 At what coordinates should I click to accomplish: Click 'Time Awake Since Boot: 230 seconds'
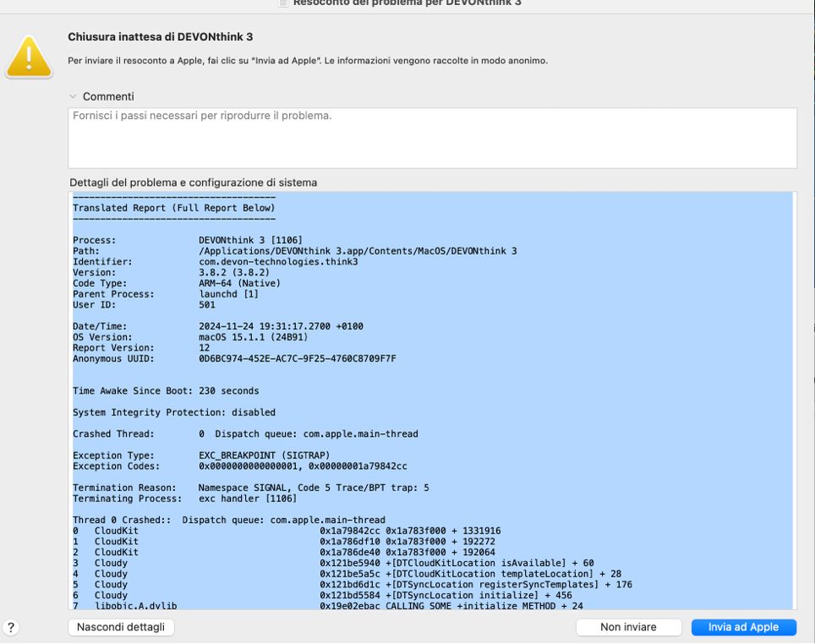pos(166,390)
